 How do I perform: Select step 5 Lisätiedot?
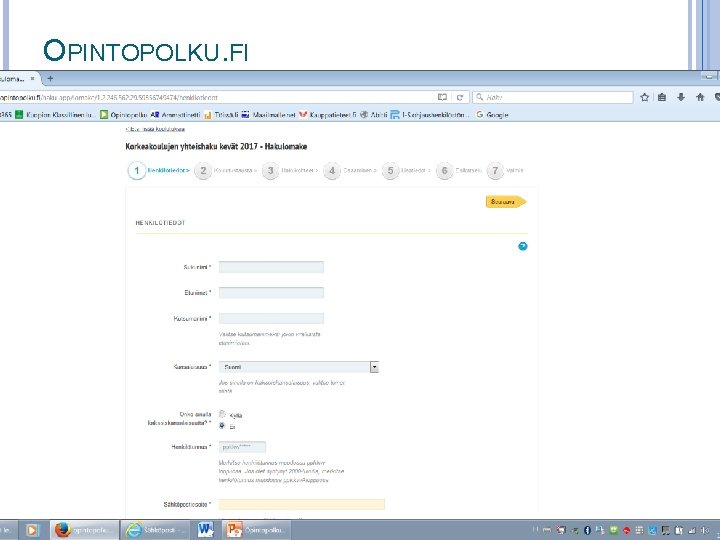(x=405, y=170)
